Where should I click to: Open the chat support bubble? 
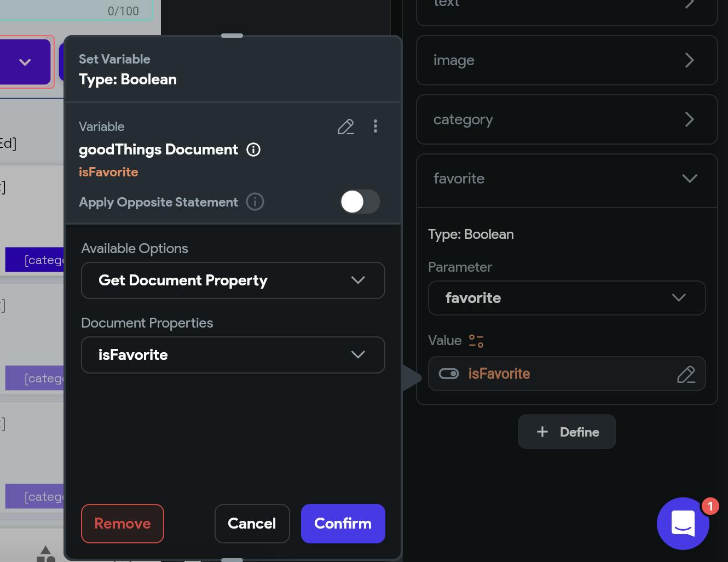tap(683, 523)
